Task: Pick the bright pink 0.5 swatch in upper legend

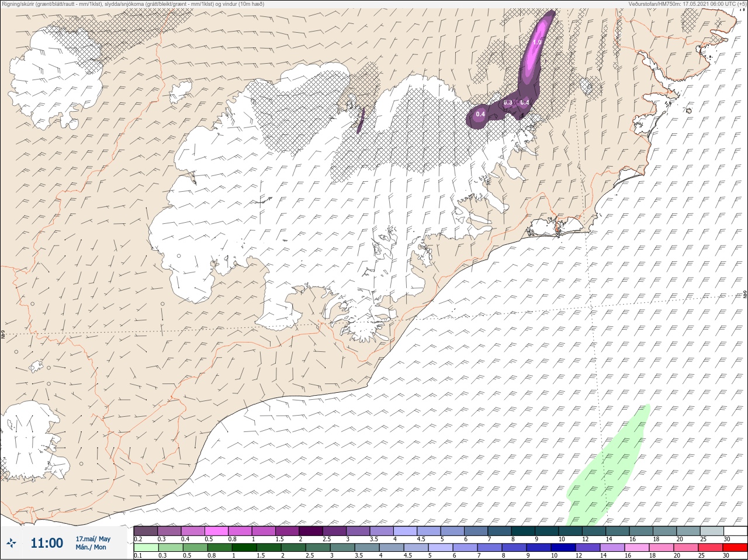Action: (216, 531)
